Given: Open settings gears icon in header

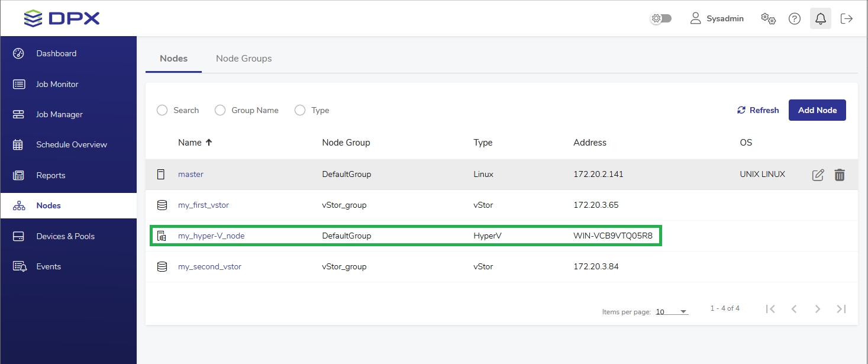Looking at the screenshot, I should pyautogui.click(x=768, y=19).
